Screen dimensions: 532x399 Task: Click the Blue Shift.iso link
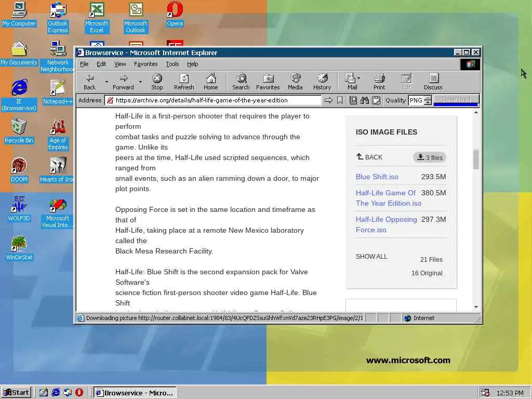click(x=377, y=177)
